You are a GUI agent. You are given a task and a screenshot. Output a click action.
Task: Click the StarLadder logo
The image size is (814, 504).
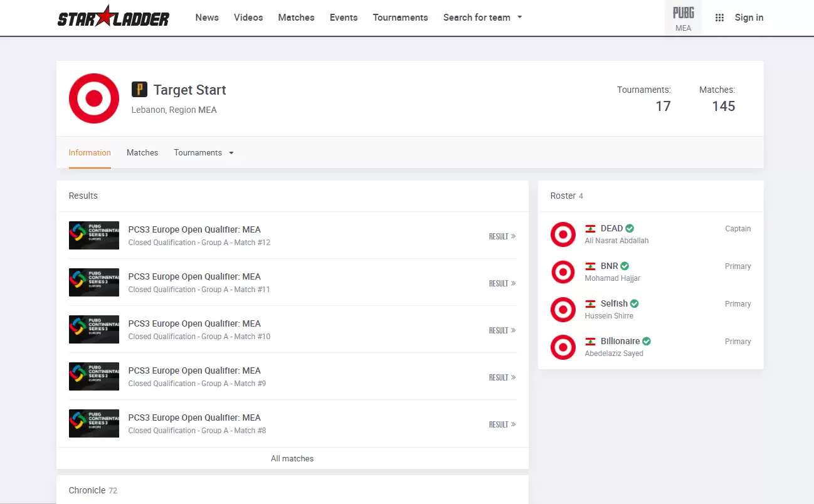pos(113,17)
